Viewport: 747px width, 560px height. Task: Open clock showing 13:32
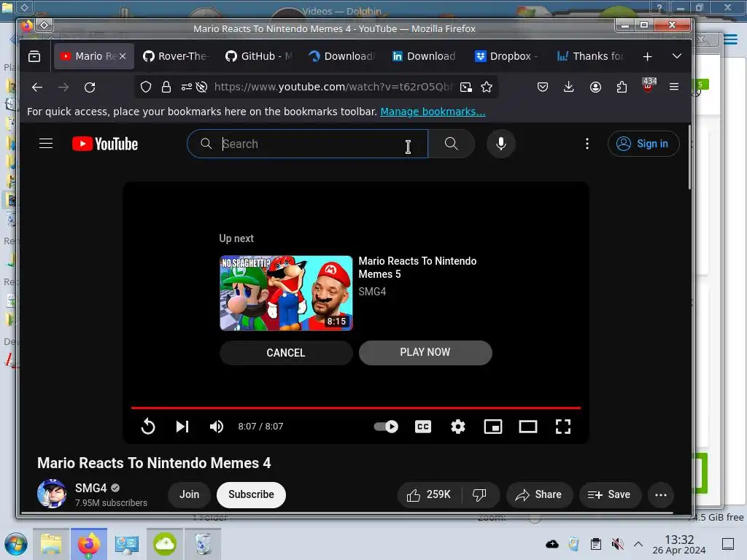point(679,544)
